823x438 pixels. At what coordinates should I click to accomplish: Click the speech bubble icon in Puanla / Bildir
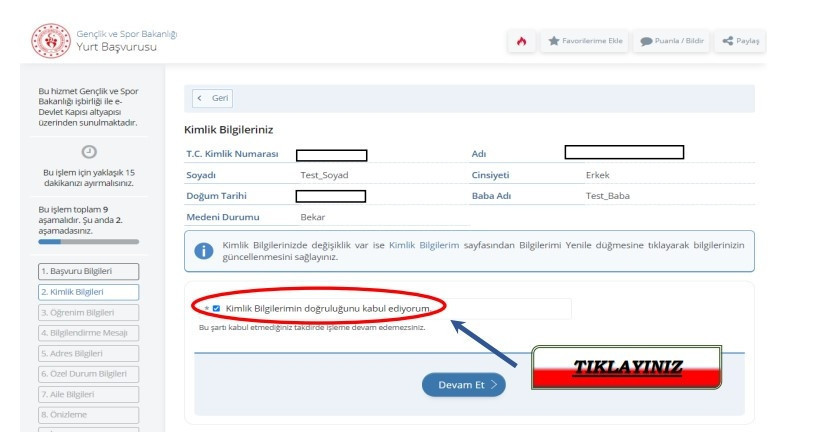(x=646, y=41)
